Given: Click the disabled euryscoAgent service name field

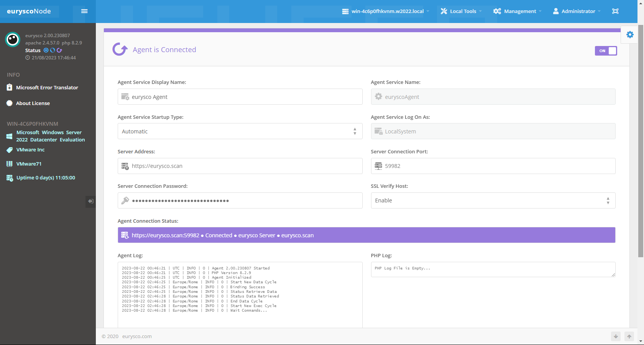Looking at the screenshot, I should (x=493, y=97).
